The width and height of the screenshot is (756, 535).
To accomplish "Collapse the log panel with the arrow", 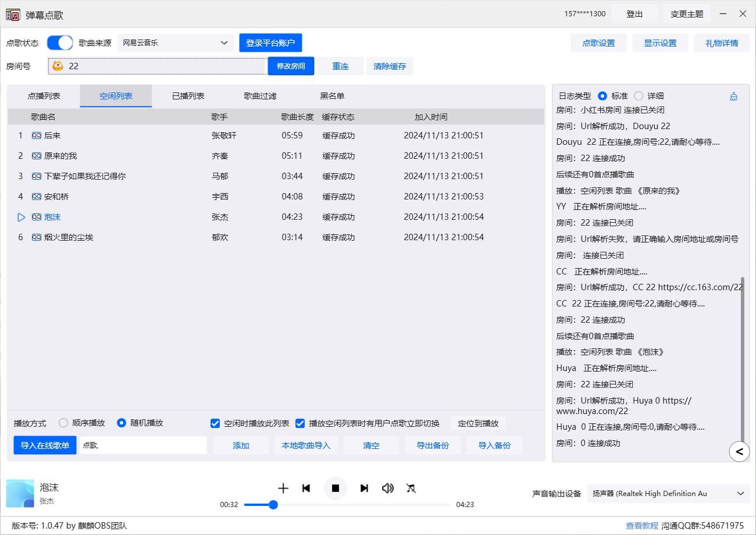I will coord(740,452).
